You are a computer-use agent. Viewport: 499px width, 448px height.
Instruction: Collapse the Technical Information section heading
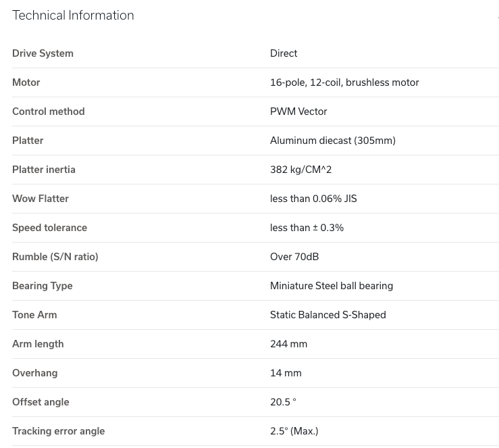point(73,16)
